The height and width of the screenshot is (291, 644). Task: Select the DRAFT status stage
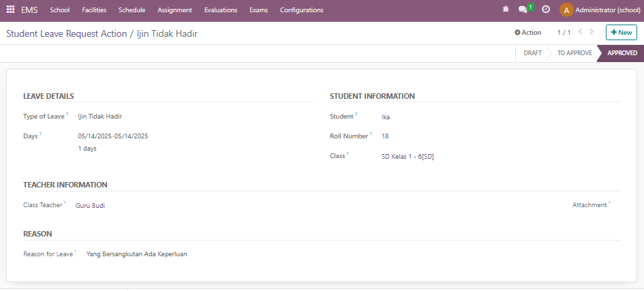click(x=532, y=53)
